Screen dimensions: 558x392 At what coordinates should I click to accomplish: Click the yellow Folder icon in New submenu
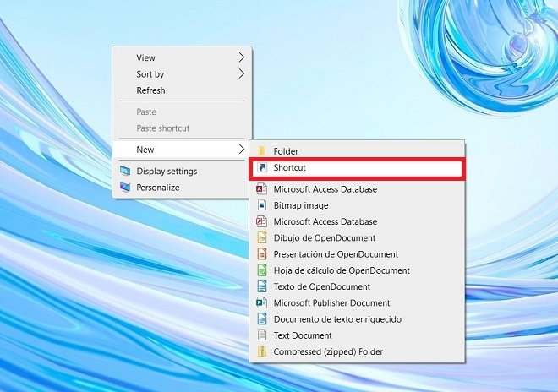(x=262, y=151)
